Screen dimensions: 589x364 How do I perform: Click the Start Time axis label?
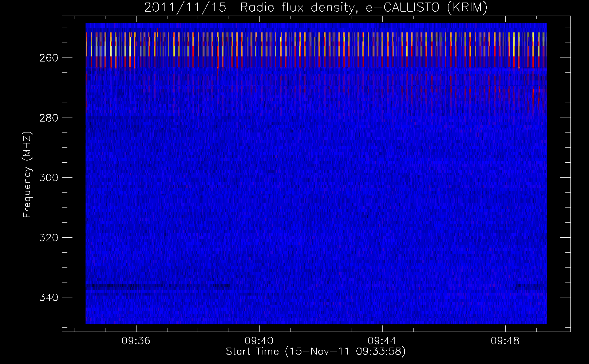pyautogui.click(x=316, y=352)
